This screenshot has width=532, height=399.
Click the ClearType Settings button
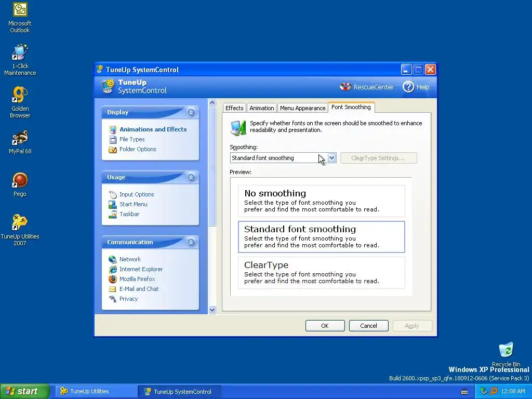point(378,158)
